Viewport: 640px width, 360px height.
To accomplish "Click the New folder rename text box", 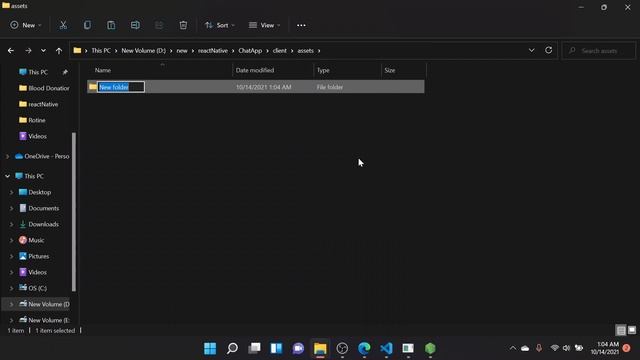I will (x=121, y=87).
